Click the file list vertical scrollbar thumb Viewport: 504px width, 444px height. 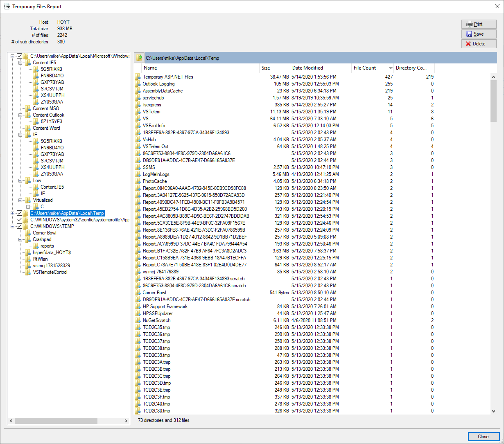[493, 101]
